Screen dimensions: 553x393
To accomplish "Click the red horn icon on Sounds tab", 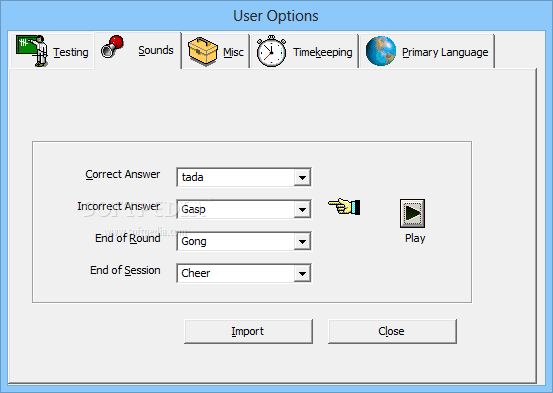I will tap(112, 46).
